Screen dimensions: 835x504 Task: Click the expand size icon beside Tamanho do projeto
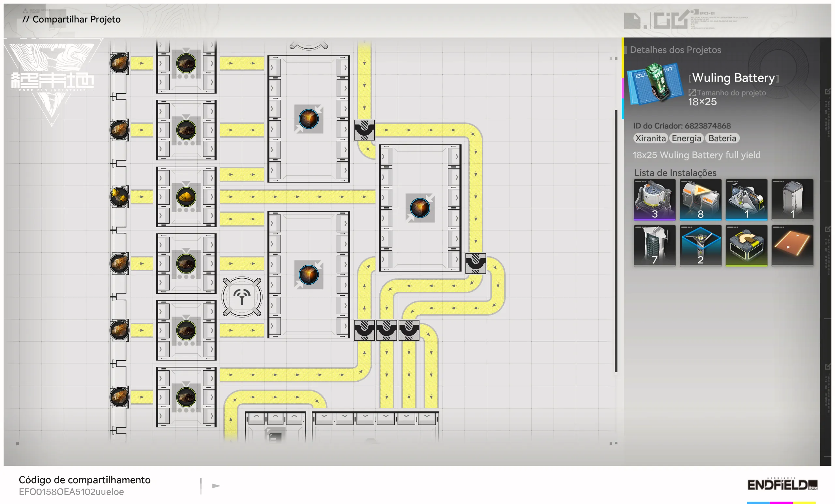click(692, 93)
